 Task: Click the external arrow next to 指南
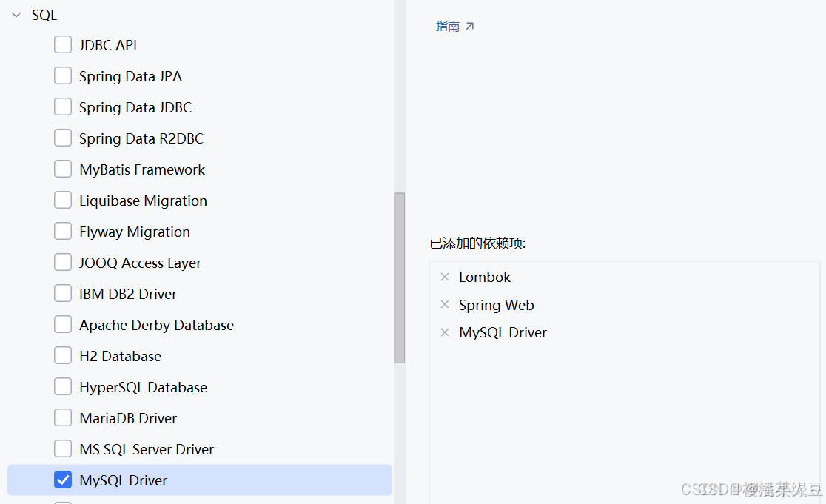click(469, 27)
